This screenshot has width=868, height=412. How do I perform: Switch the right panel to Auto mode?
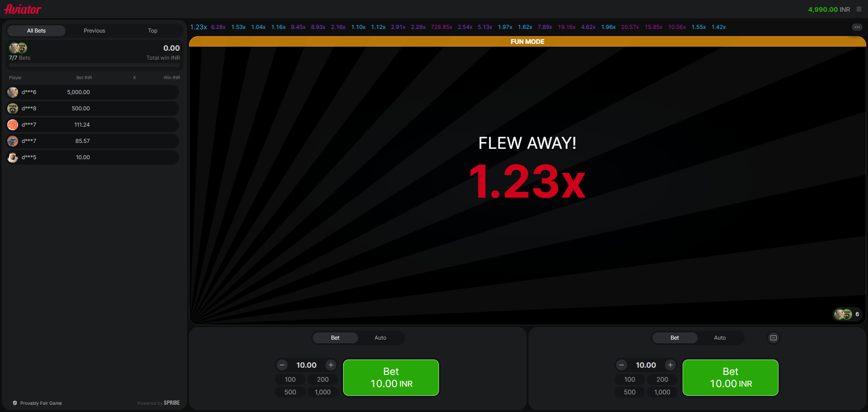coord(720,337)
